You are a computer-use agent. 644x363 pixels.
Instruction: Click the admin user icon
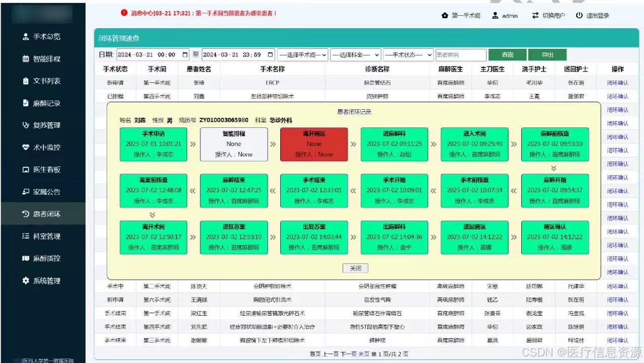coord(495,16)
